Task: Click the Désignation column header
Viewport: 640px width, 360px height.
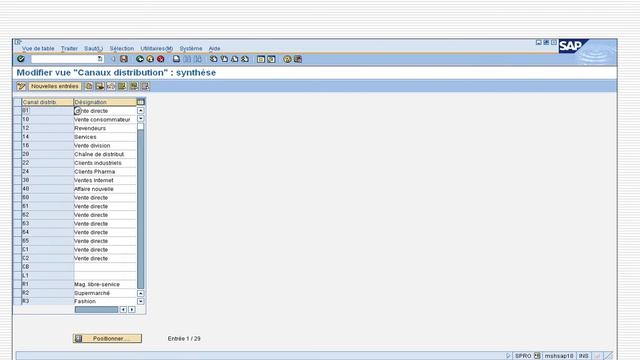Action: tap(105, 102)
